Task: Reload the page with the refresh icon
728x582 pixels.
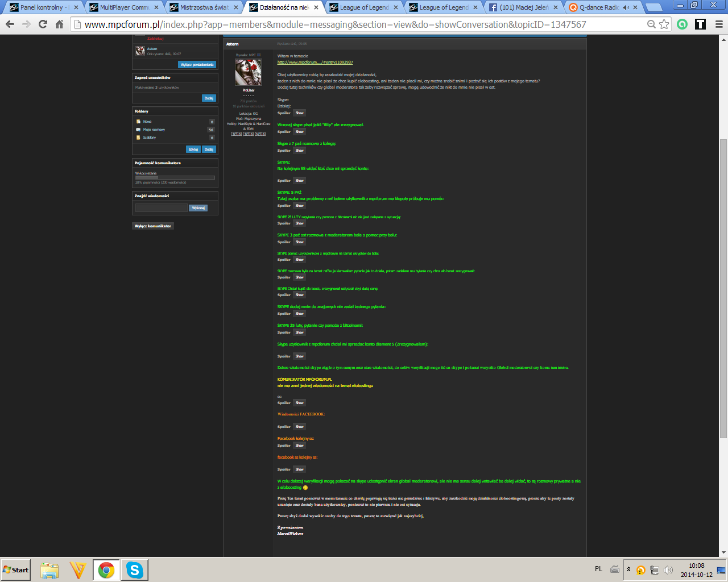Action: (43, 24)
